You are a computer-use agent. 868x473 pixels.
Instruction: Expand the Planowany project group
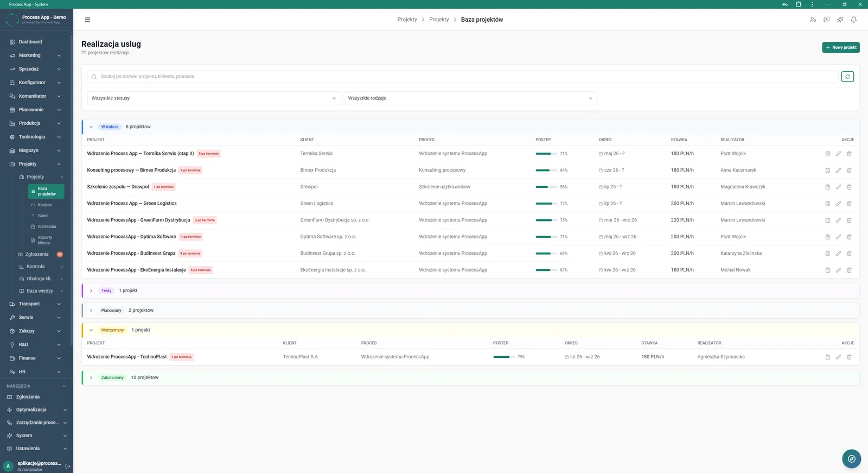tap(91, 311)
